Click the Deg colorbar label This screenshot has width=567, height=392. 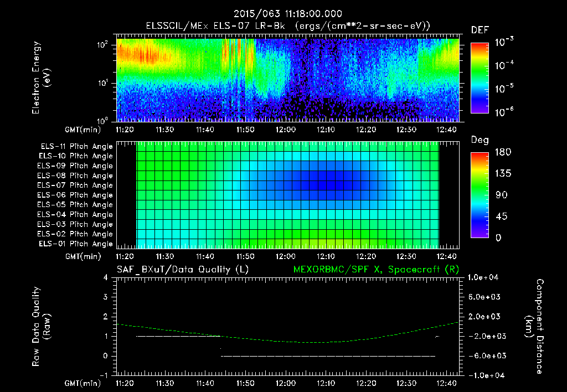[480, 140]
